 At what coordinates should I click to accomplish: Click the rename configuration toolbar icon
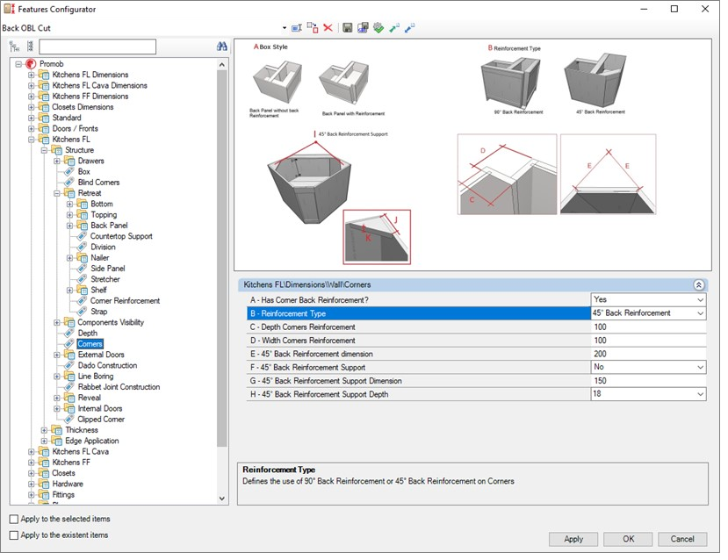(297, 28)
